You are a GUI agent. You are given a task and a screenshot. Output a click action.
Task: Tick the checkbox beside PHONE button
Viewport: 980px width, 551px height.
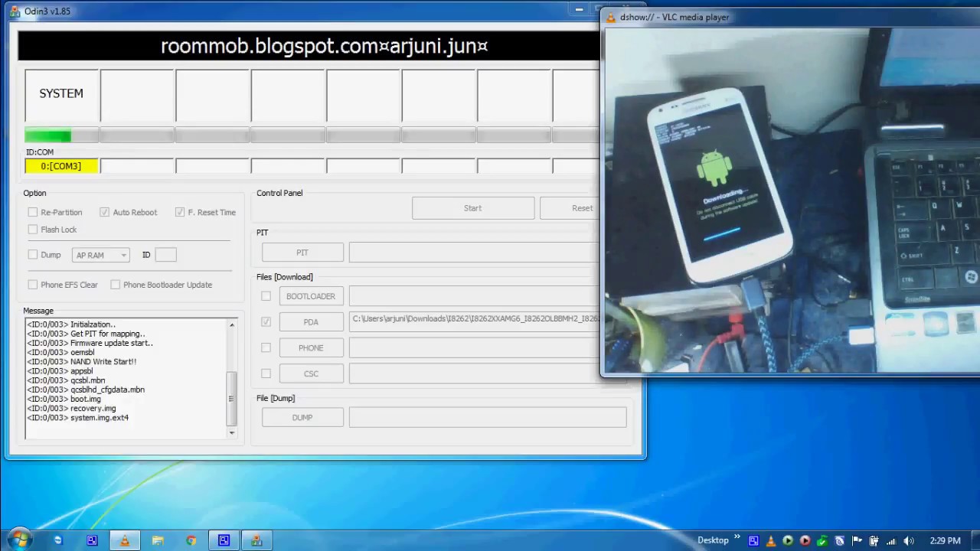[266, 347]
